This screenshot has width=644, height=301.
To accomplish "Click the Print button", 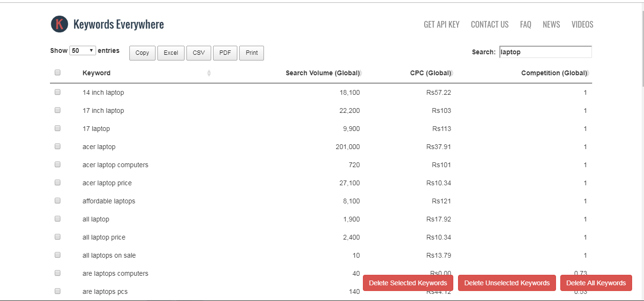I will (x=252, y=53).
